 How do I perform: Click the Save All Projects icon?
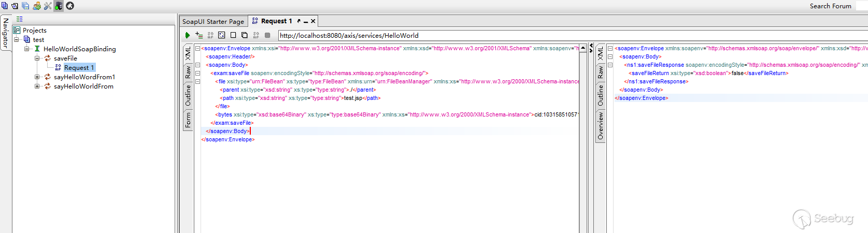coord(25,6)
